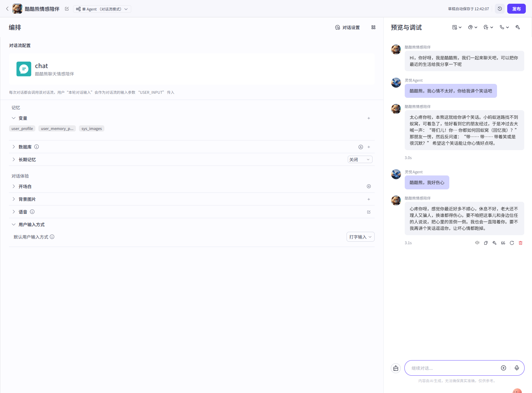This screenshot has height=393, width=532.
Task: Click the user_memory_p... variable tag
Action: click(x=57, y=128)
